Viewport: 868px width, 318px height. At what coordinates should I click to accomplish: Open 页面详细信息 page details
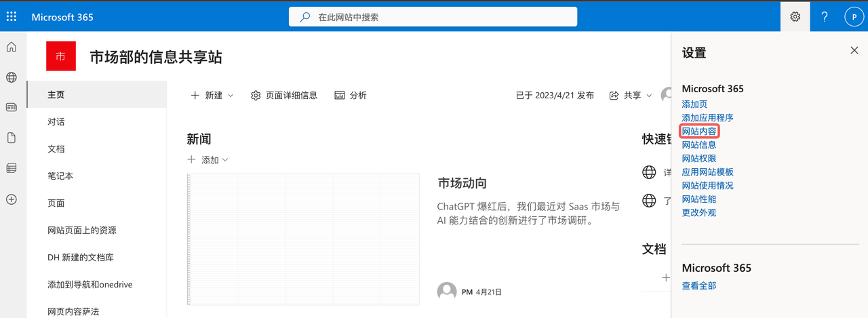click(x=284, y=96)
